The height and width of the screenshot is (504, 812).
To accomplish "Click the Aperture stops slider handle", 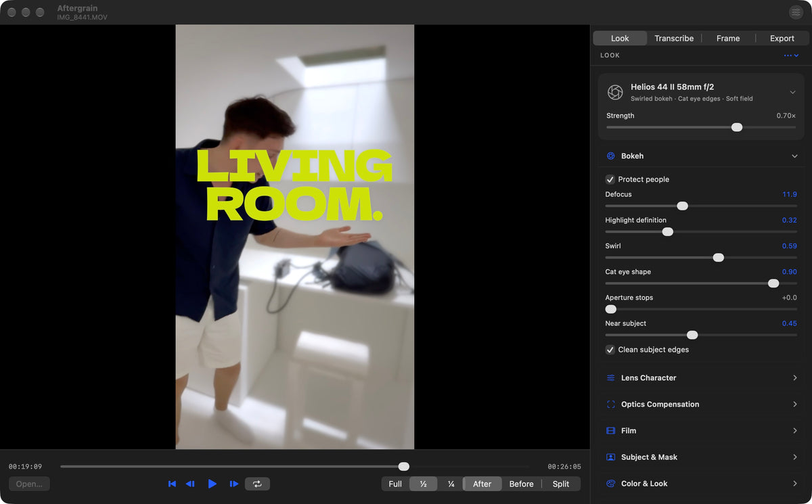I will [x=611, y=309].
